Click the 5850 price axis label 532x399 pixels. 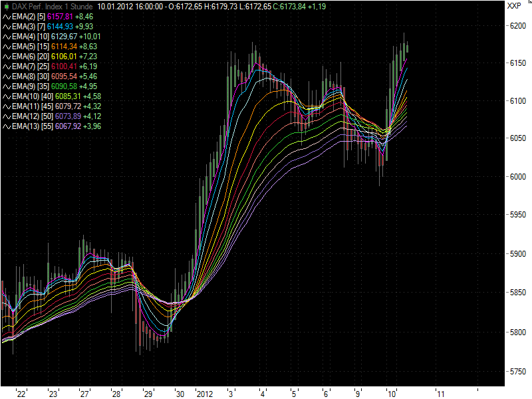[x=518, y=293]
